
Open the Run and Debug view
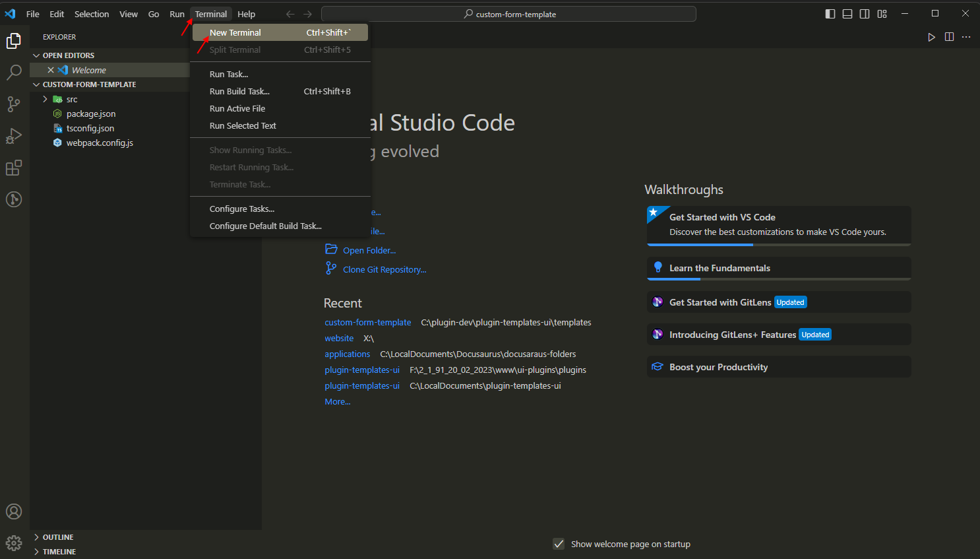coord(14,136)
